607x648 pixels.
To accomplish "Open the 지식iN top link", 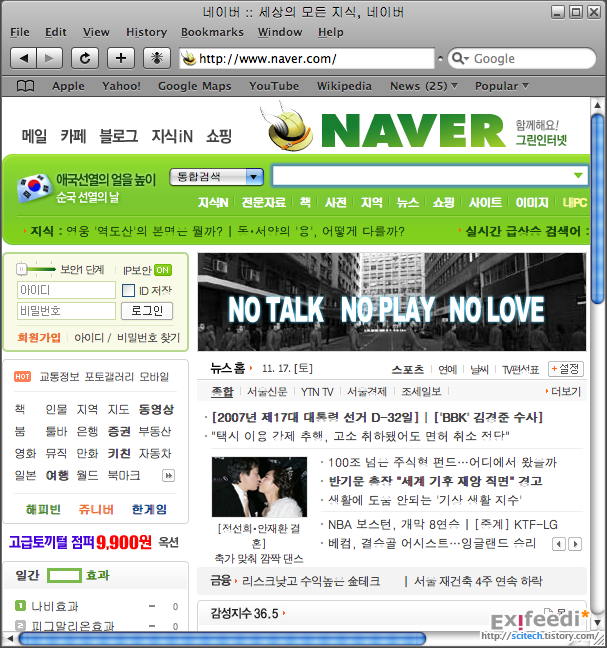I will click(172, 136).
